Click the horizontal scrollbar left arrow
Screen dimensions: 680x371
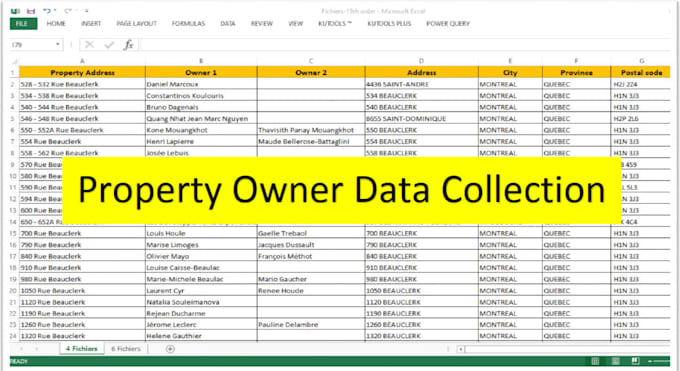click(461, 349)
